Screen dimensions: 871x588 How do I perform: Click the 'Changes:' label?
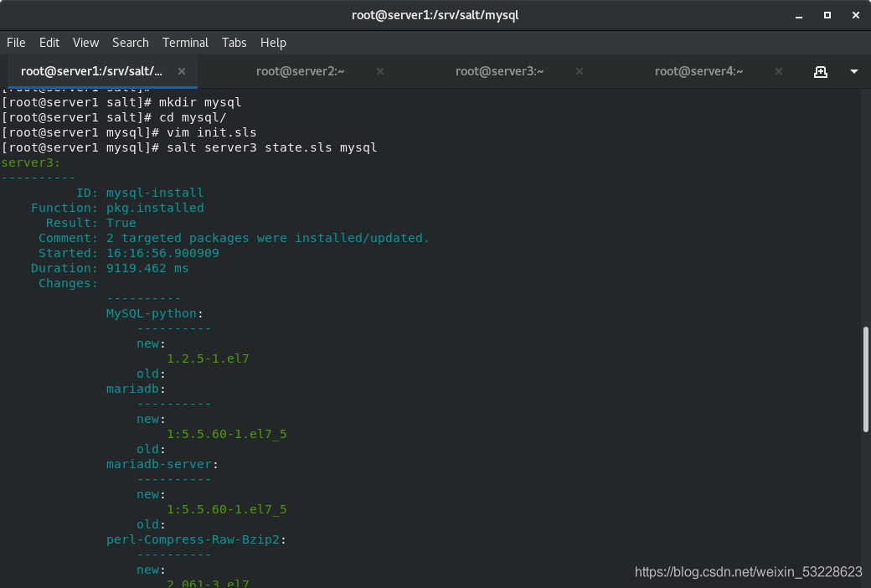pos(69,283)
